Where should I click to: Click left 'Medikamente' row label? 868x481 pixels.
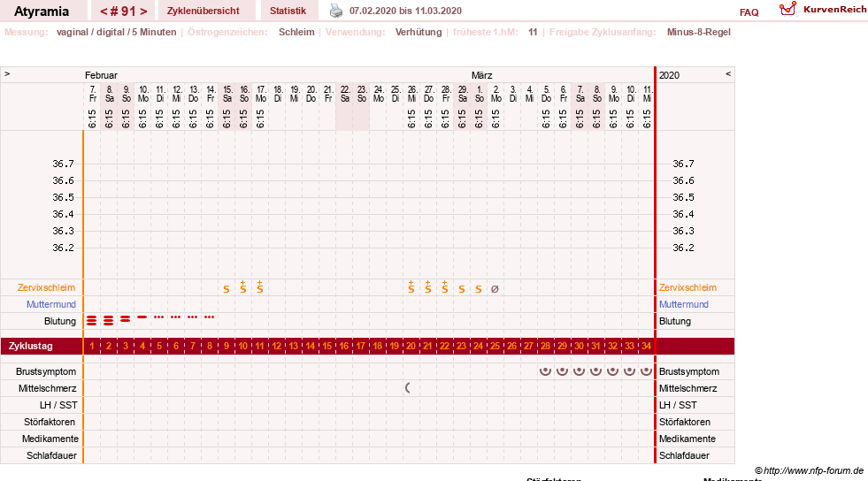click(x=50, y=439)
